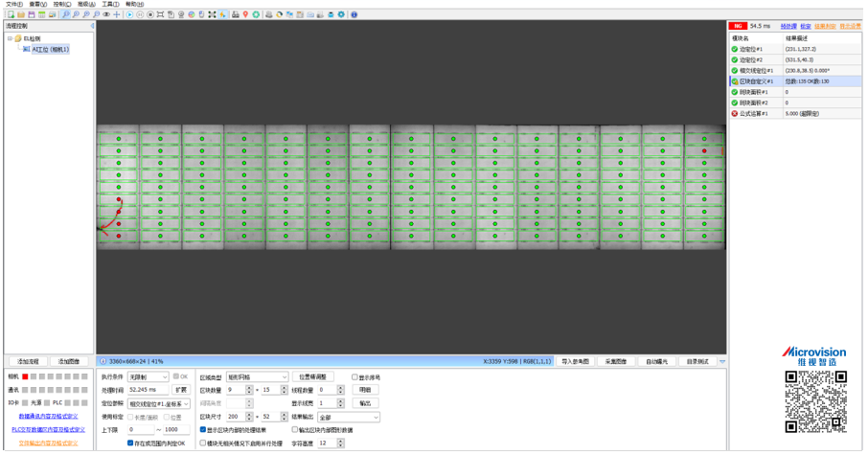The height and width of the screenshot is (455, 868).
Task: Open the 查看(V) menu
Action: pos(38,4)
